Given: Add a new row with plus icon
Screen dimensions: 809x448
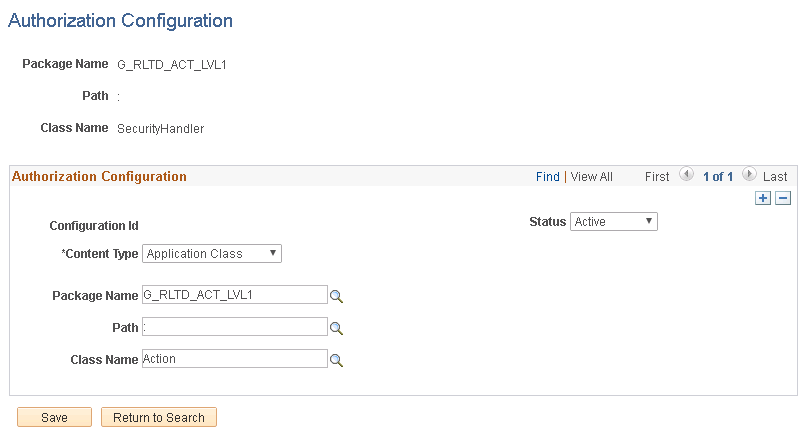Looking at the screenshot, I should pyautogui.click(x=764, y=199).
